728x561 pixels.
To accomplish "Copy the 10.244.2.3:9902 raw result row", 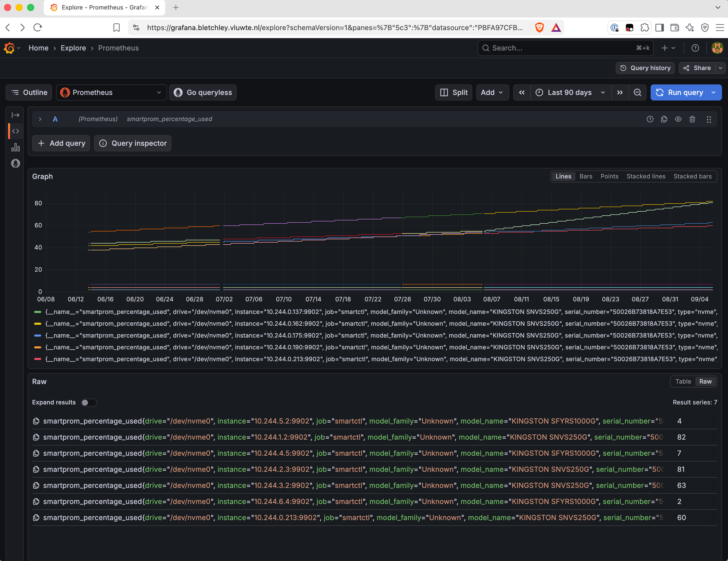I will pos(36,469).
